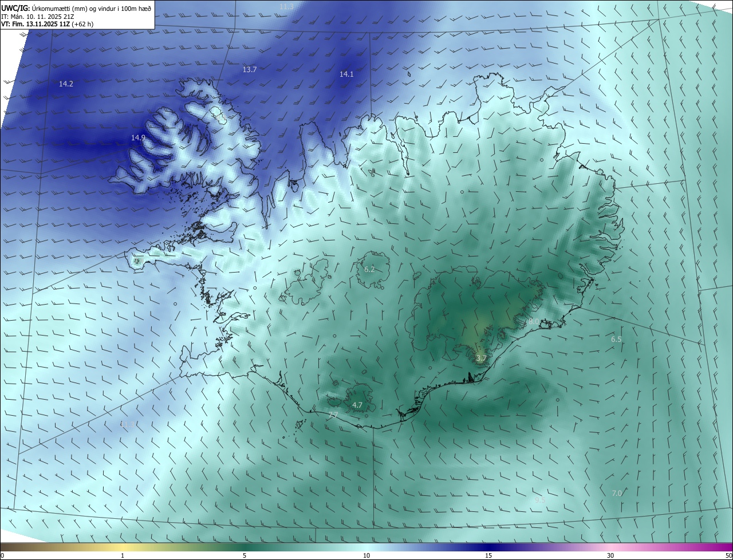This screenshot has height=560, width=733.
Task: Click the 7.0 value label on the map
Action: point(617,493)
